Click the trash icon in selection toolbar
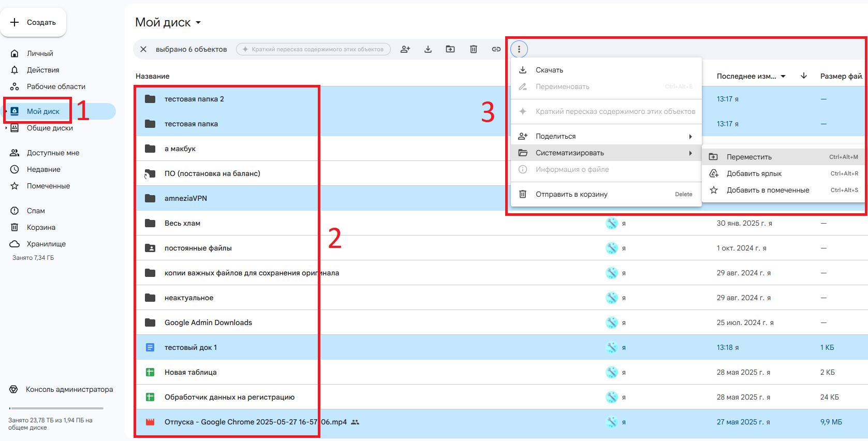868x441 pixels. [x=473, y=49]
